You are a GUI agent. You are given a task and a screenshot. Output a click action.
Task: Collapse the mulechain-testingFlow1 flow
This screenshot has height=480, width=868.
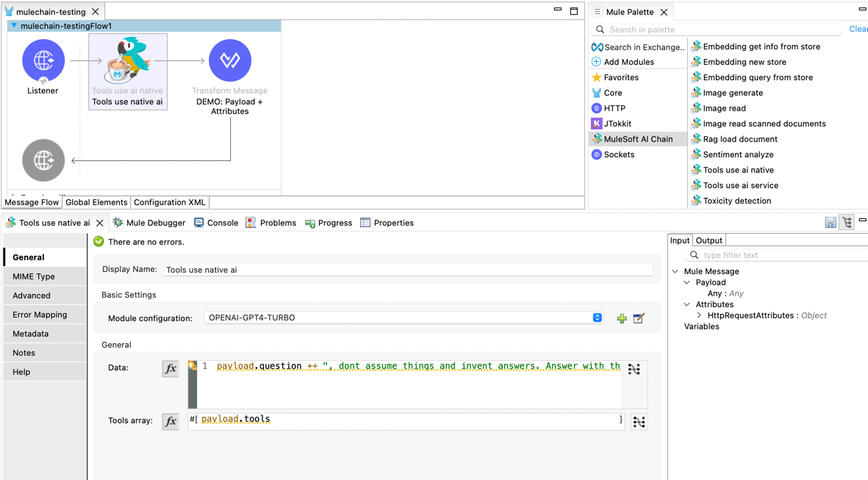point(14,26)
